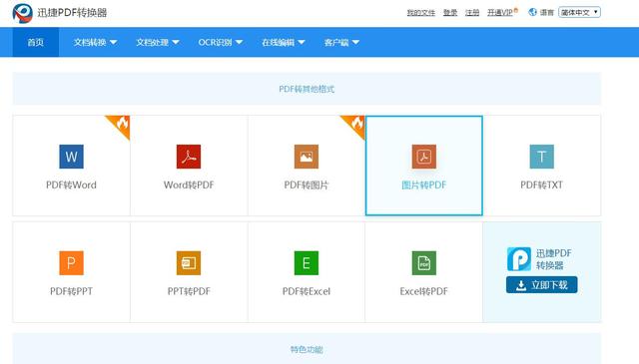This screenshot has height=364, width=639.
Task: Click the 特色功能 section header
Action: point(307,349)
